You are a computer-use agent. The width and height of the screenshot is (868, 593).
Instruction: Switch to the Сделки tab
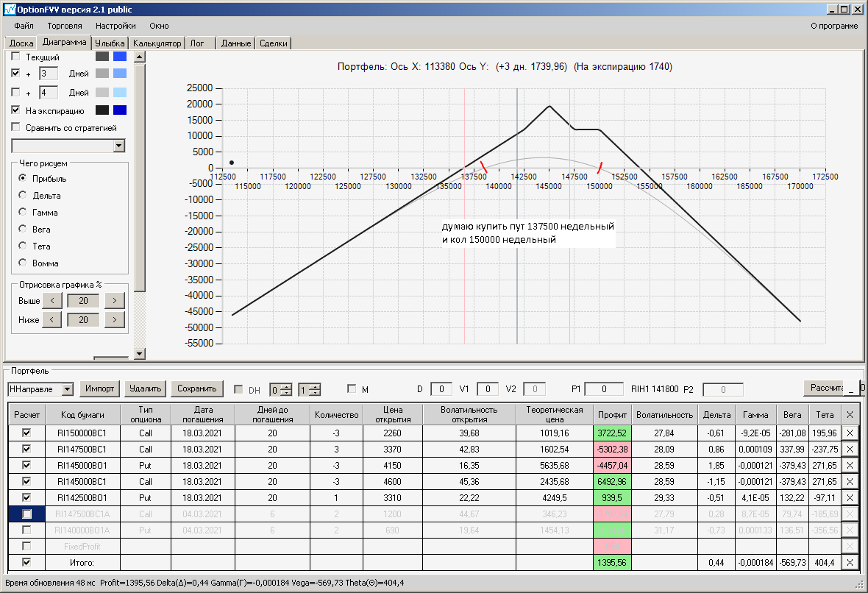pyautogui.click(x=274, y=43)
